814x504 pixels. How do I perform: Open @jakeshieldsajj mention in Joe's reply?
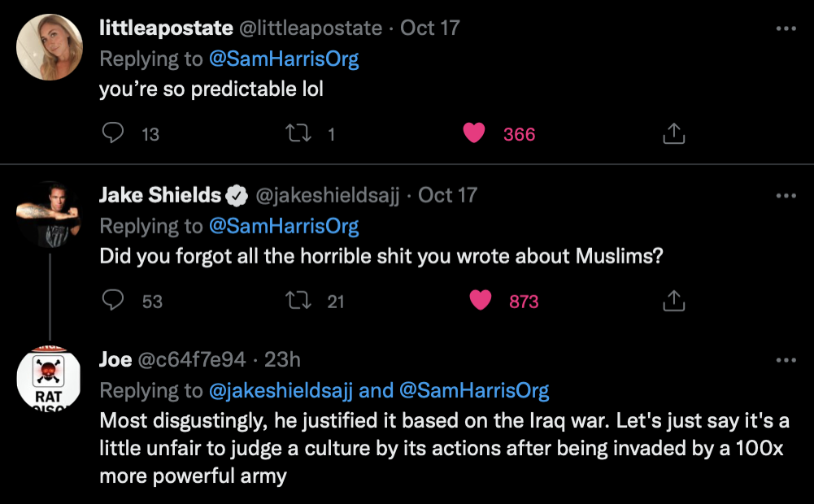click(x=281, y=391)
